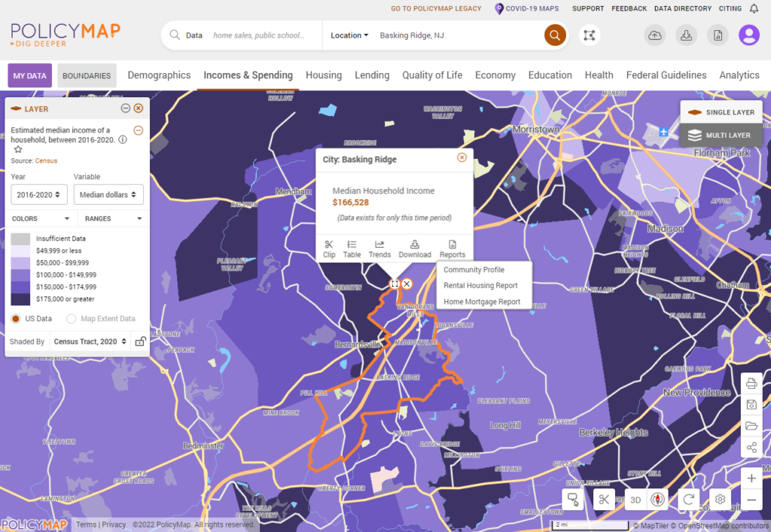Close the Basking Ridge info popup
This screenshot has height=532, width=771.
(x=462, y=157)
